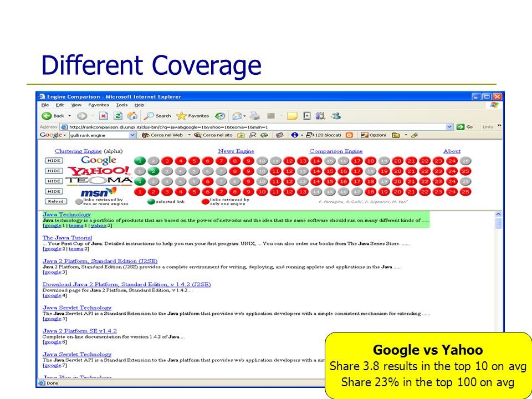Viewport: 532px width, 399px height.
Task: Open Opzioni in Google toolbar
Action: (374, 135)
